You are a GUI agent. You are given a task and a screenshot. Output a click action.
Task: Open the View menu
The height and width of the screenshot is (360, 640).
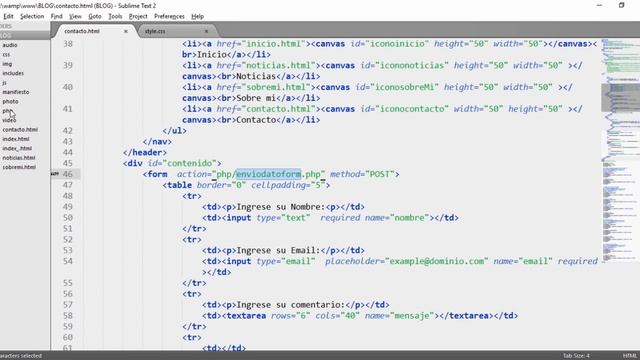(75, 16)
